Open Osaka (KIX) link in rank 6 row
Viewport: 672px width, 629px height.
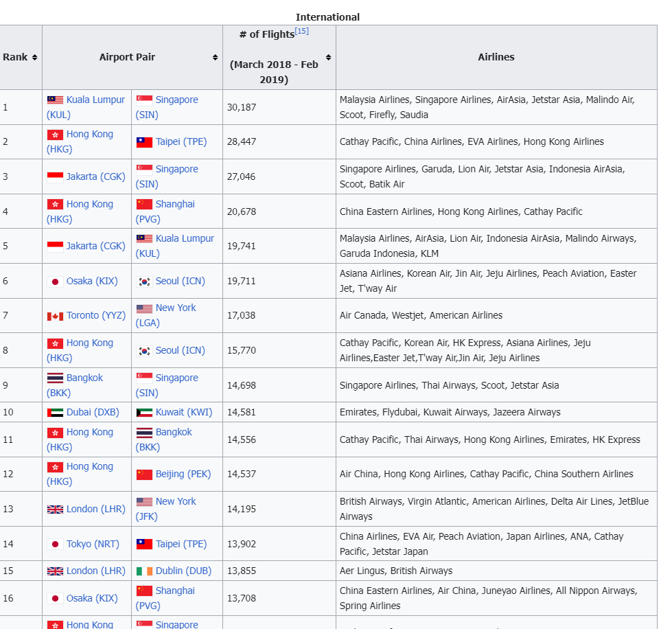tap(92, 281)
